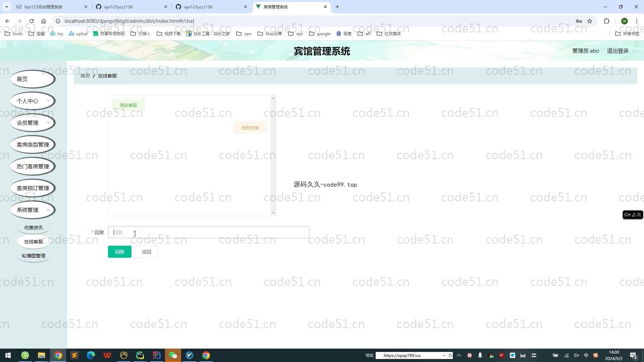Screen dimensions: 644x362
Task: Open the saved passwords key icon
Action: point(579,21)
